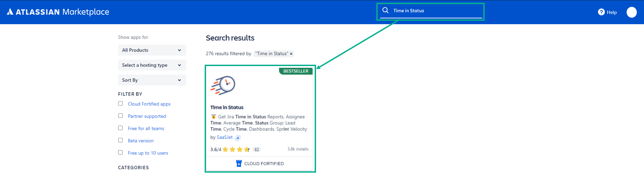Click the 3.8k installs text

(298, 149)
